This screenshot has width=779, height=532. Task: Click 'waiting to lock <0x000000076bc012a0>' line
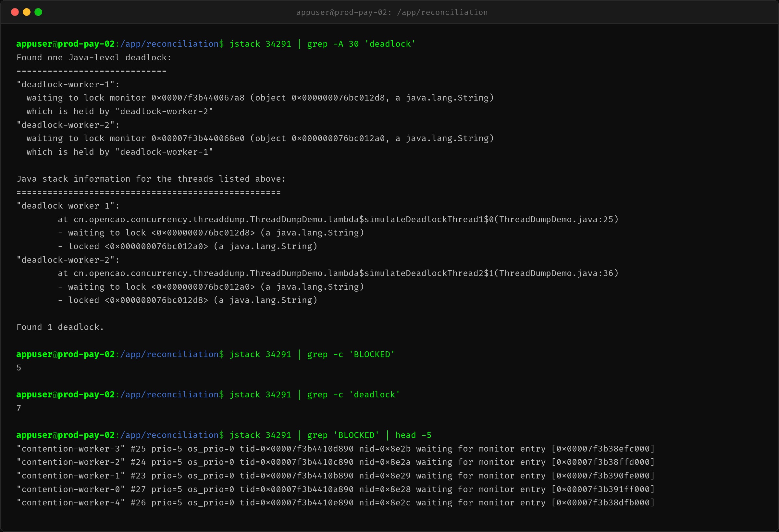(211, 287)
